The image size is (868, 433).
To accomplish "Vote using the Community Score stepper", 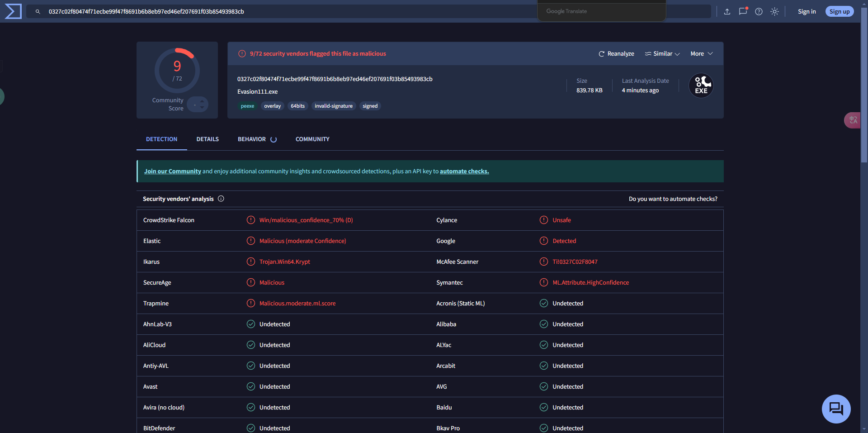I will point(198,105).
